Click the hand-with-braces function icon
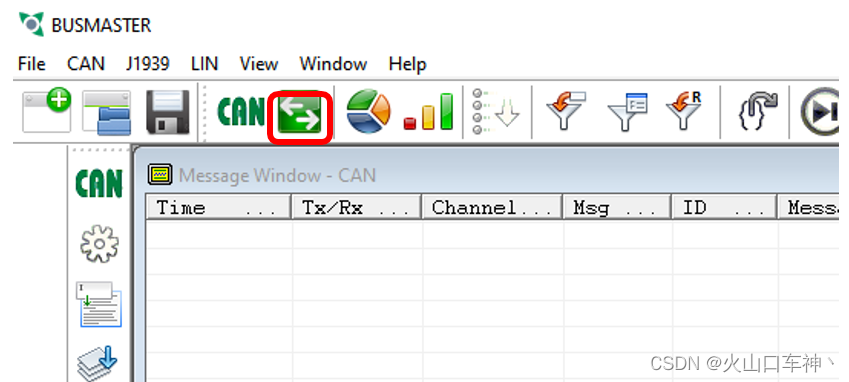The height and width of the screenshot is (382, 849). point(757,112)
